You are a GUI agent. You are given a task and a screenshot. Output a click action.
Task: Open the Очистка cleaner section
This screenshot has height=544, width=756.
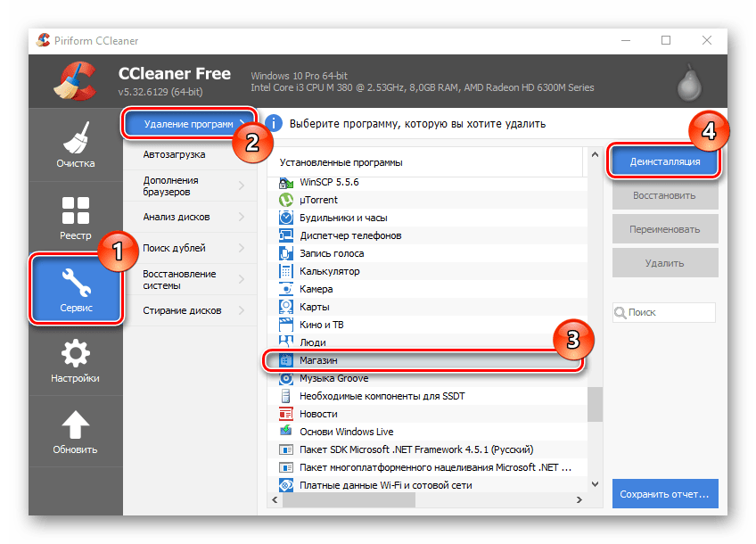coord(76,145)
